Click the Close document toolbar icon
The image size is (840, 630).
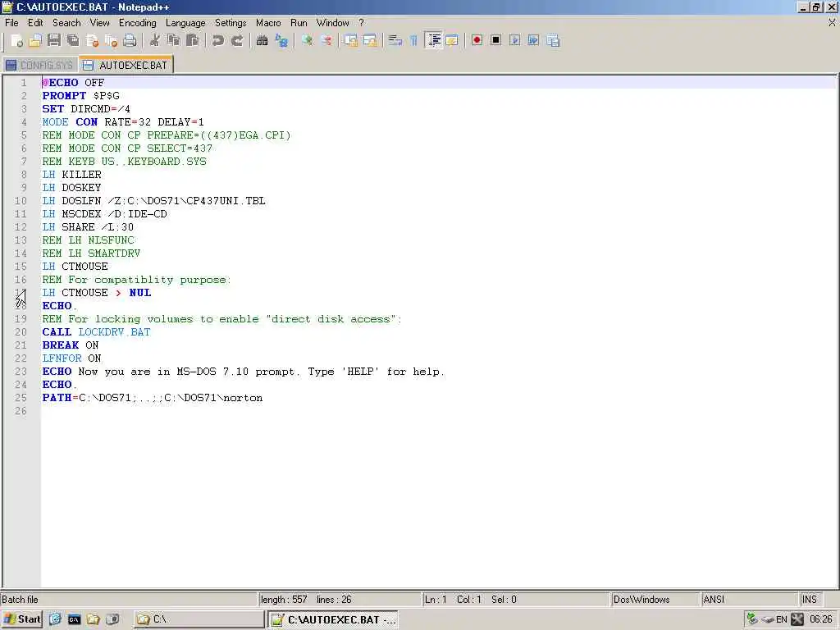[92, 41]
